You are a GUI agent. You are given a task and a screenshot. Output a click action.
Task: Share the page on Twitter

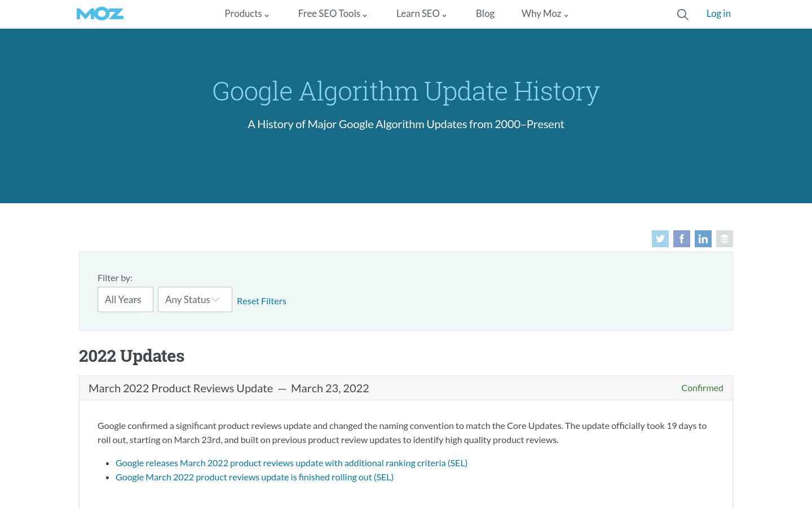coord(660,239)
